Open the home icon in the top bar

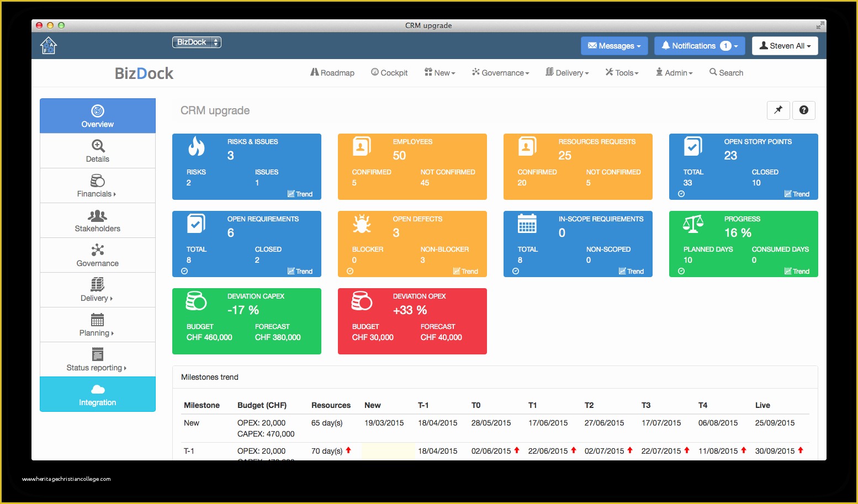click(49, 45)
